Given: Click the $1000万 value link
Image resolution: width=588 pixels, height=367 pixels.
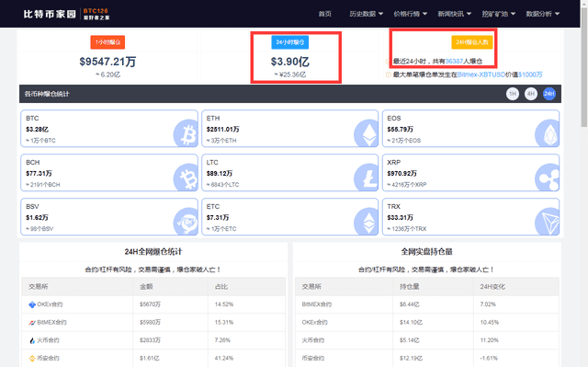Looking at the screenshot, I should pyautogui.click(x=530, y=75).
